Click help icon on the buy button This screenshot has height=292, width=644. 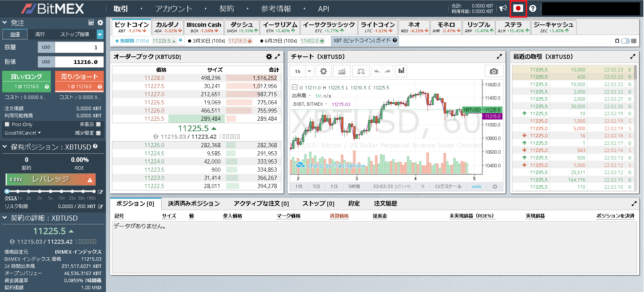(x=47, y=87)
